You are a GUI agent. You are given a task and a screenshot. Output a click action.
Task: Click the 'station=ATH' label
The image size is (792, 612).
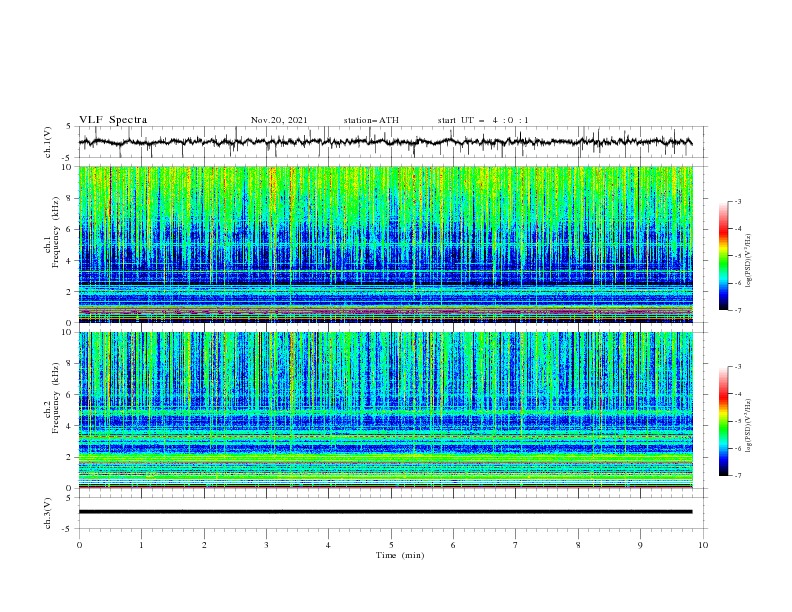click(371, 120)
